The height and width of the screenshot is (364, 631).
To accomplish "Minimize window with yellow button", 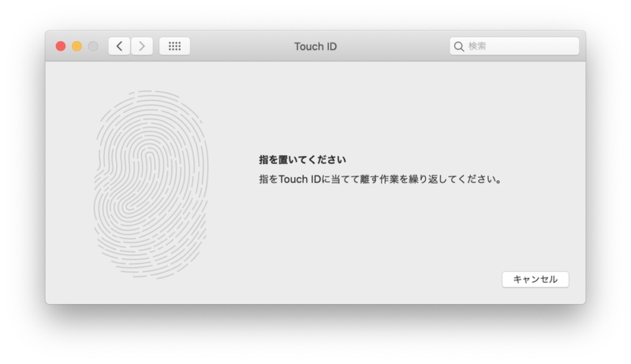I will 77,46.
